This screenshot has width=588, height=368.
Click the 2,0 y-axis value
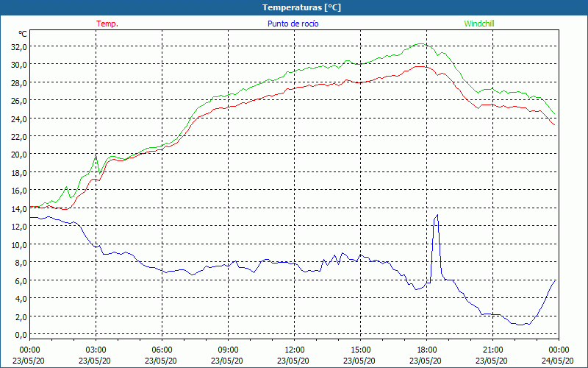21,317
